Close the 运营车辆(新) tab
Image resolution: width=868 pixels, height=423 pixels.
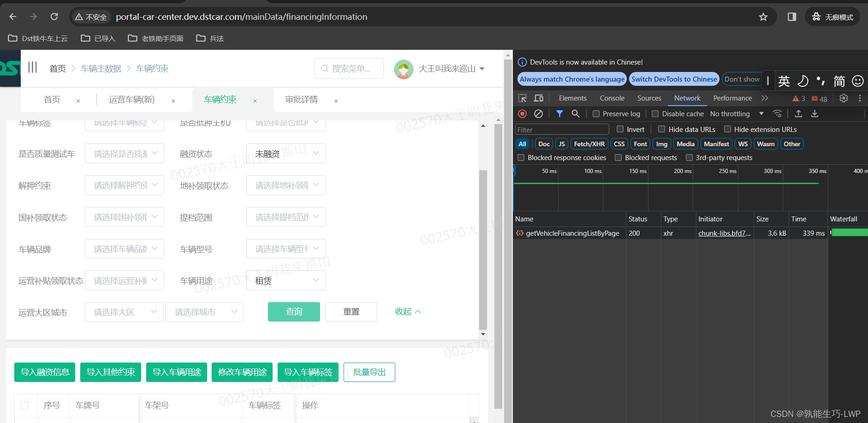[173, 101]
